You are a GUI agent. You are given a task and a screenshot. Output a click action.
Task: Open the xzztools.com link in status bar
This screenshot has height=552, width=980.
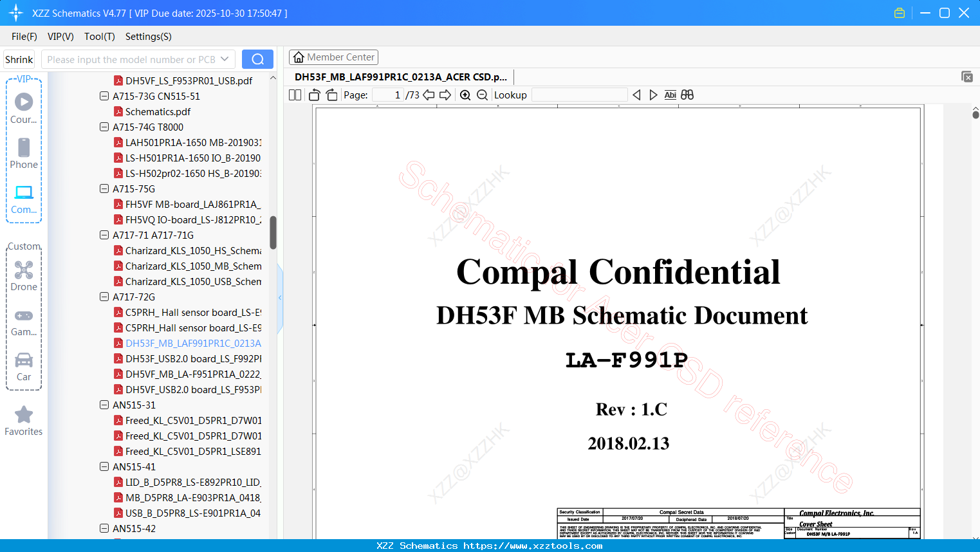click(533, 546)
